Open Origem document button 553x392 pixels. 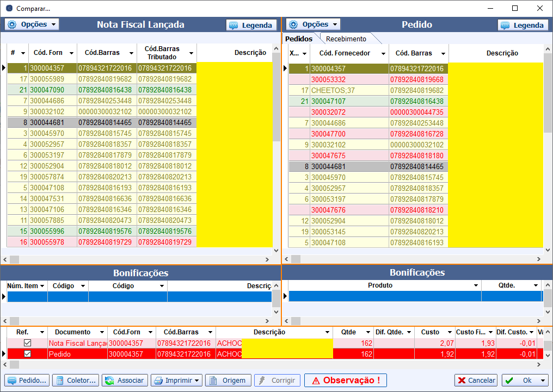pos(228,381)
